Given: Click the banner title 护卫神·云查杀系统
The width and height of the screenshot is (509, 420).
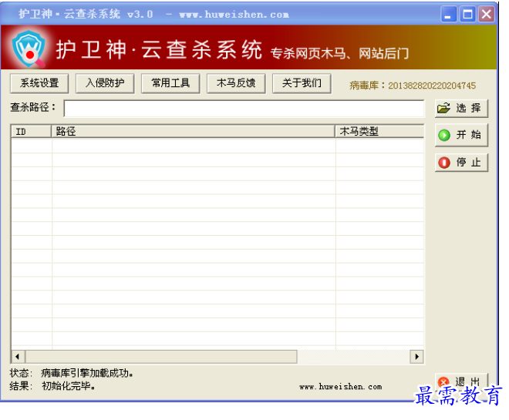Looking at the screenshot, I should (159, 50).
